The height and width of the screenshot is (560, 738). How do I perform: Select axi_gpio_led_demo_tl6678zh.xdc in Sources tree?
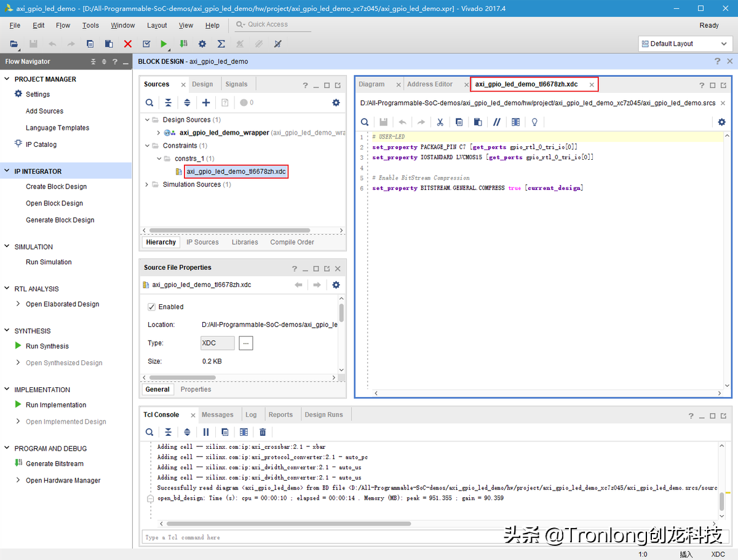click(x=236, y=172)
